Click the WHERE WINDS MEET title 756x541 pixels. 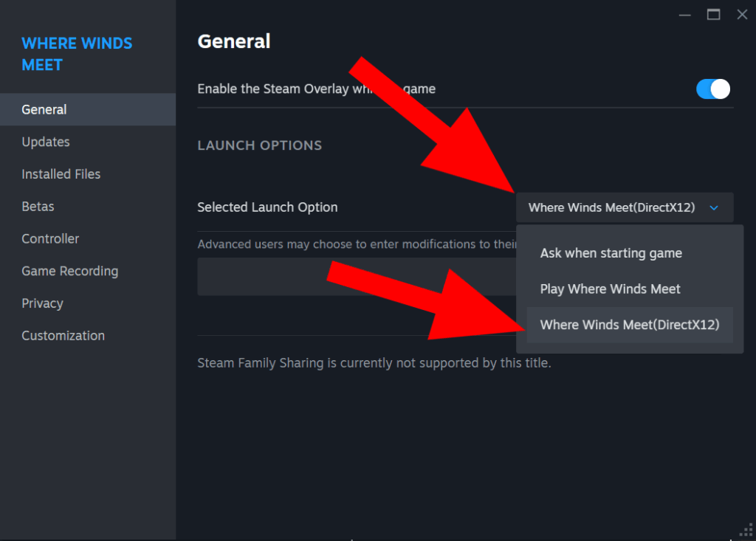click(x=77, y=54)
